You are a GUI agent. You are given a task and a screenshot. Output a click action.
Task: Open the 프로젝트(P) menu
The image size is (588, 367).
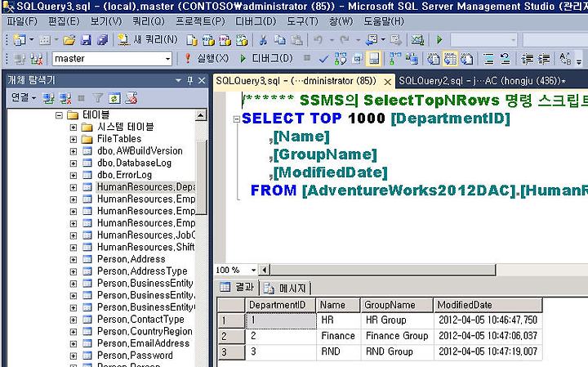[x=200, y=21]
